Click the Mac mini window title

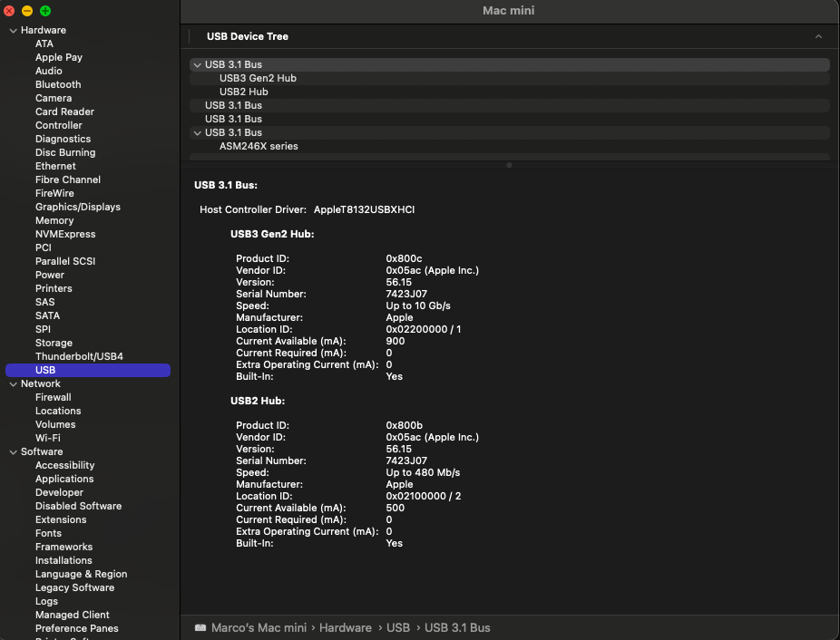click(508, 11)
